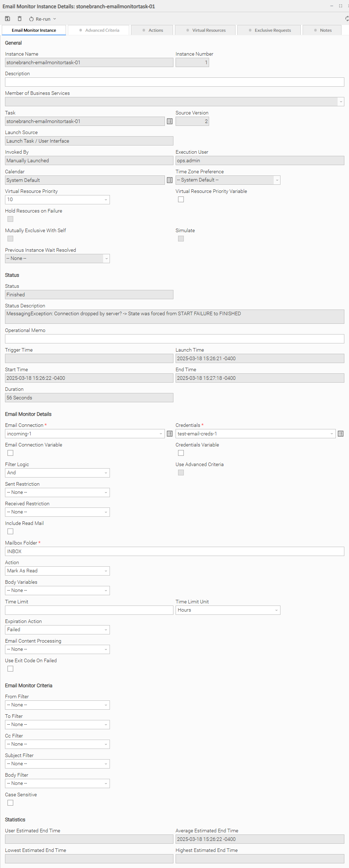Click the Re-run circular arrow icon
349x868 pixels.
(31, 19)
